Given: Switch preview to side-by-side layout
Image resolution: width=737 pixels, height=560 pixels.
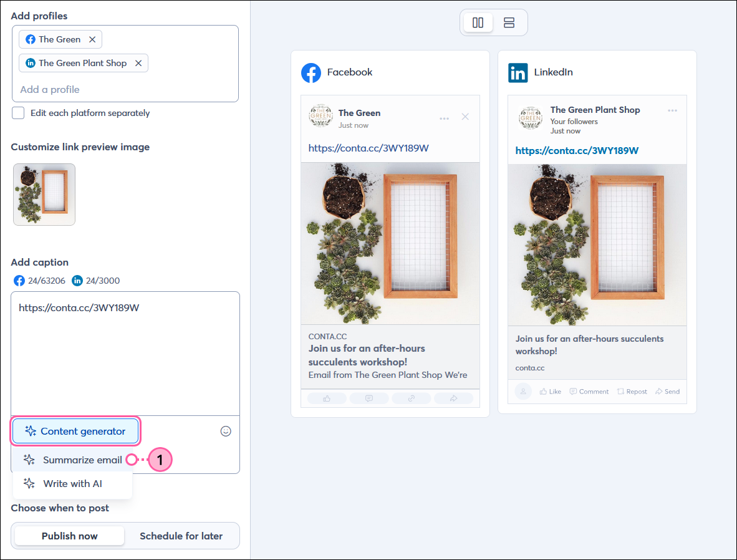Looking at the screenshot, I should point(478,22).
